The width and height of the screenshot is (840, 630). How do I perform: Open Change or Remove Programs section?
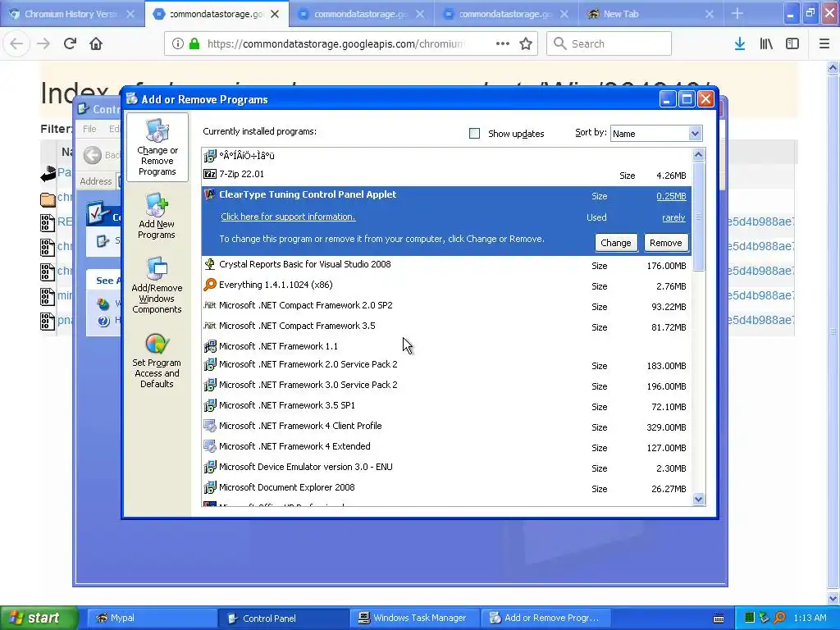coord(157,148)
